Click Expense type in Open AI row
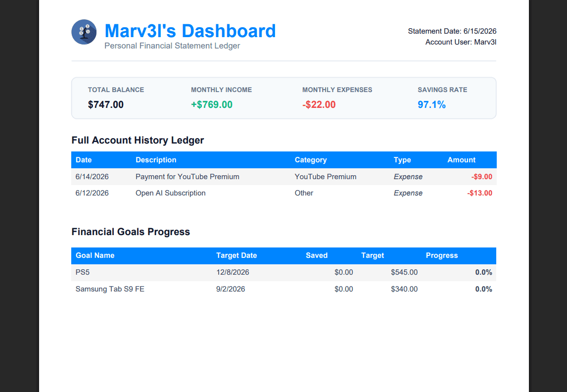 point(408,193)
